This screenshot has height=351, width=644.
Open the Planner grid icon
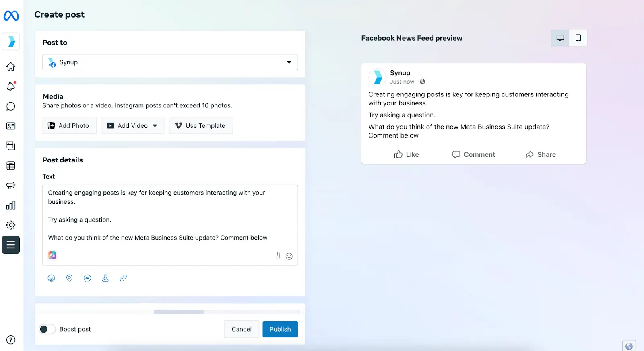(11, 166)
